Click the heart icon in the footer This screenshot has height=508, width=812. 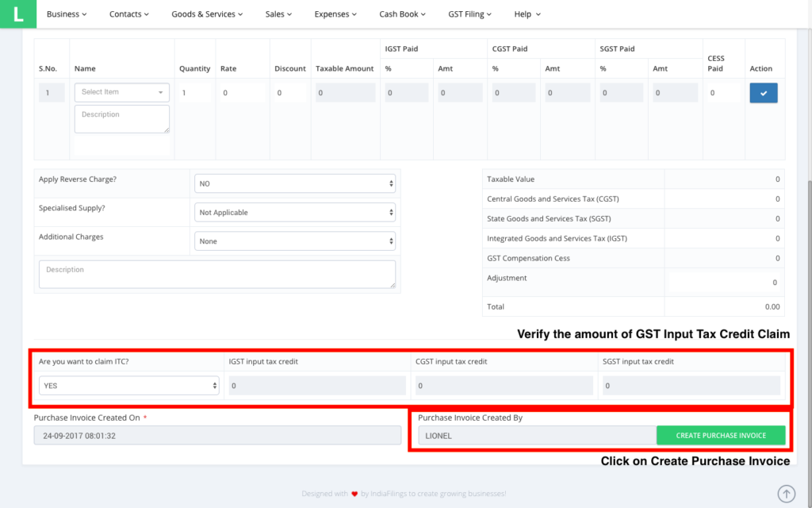coord(354,493)
